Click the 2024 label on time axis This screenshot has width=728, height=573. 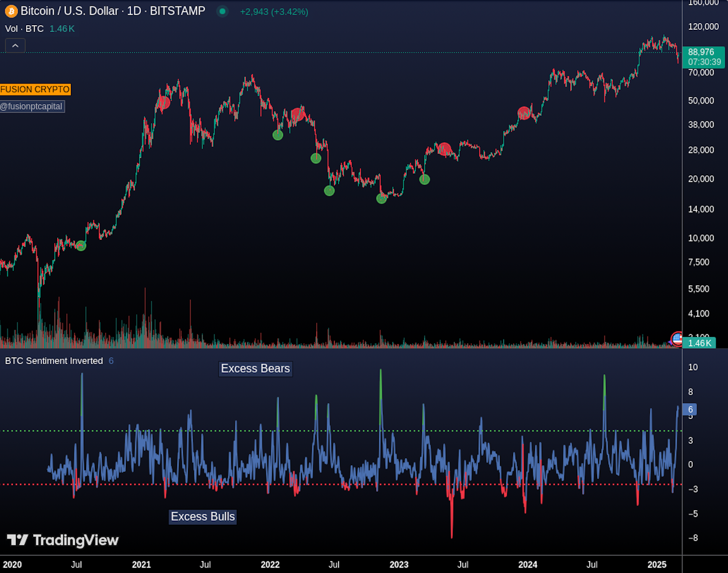tap(528, 565)
